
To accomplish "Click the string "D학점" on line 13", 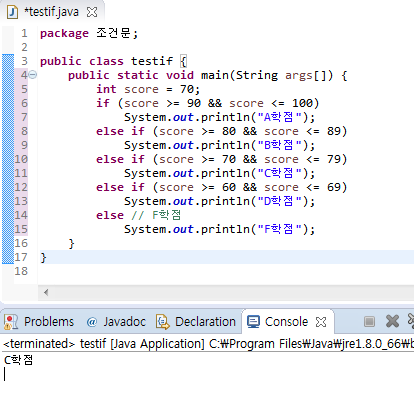I will click(279, 201).
